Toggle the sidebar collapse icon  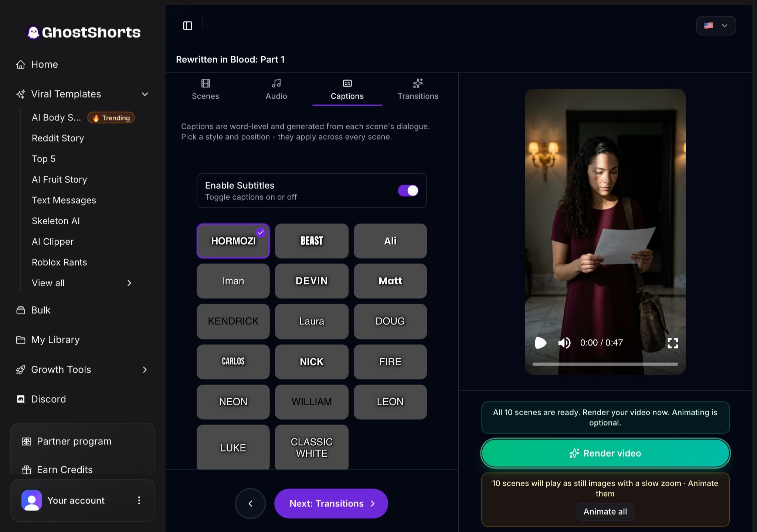pos(188,25)
